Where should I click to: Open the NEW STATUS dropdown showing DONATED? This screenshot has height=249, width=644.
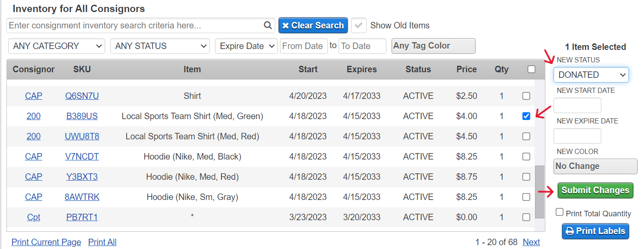591,75
